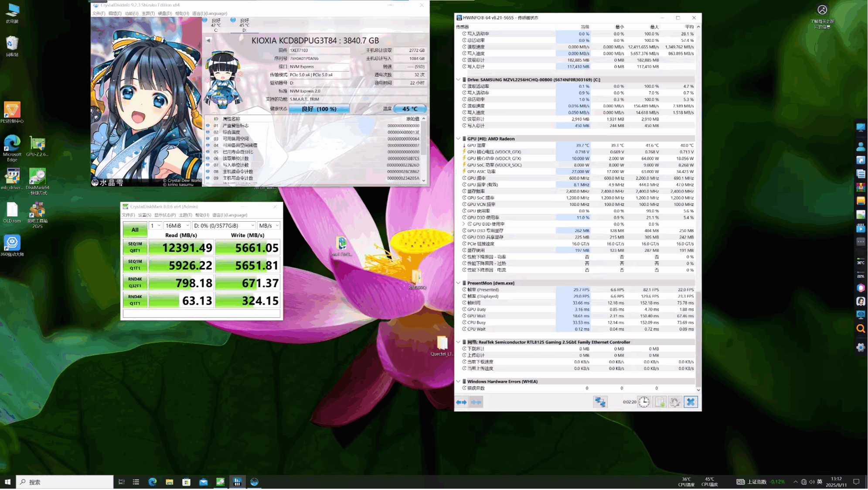Click the 良好 (100 %) health status bar
The width and height of the screenshot is (868, 490).
(319, 109)
